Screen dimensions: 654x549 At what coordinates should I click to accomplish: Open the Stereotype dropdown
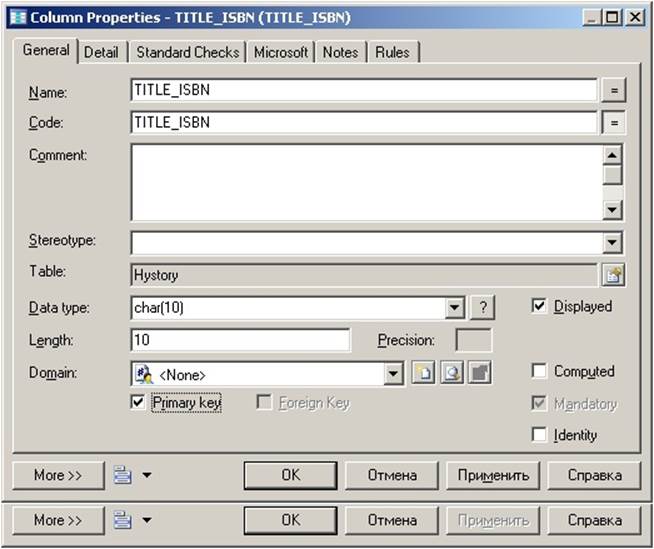pos(612,242)
